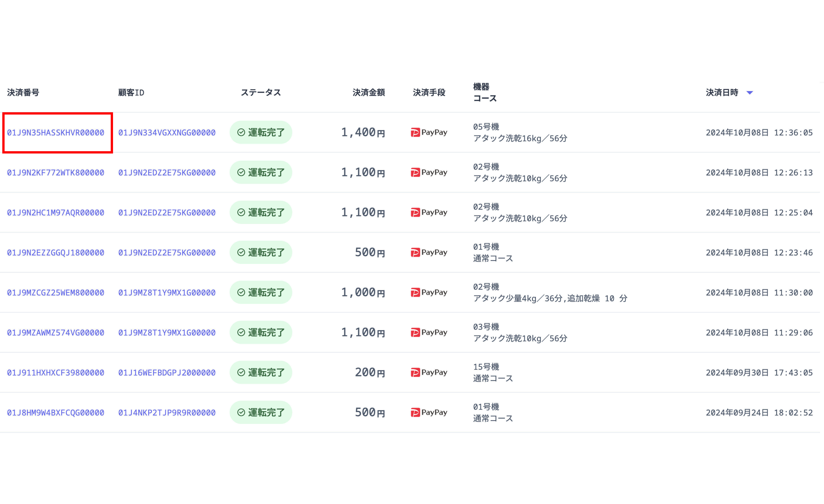Click PayPay icon for 12:23:46 payment
This screenshot has height=504, width=824.
point(415,253)
